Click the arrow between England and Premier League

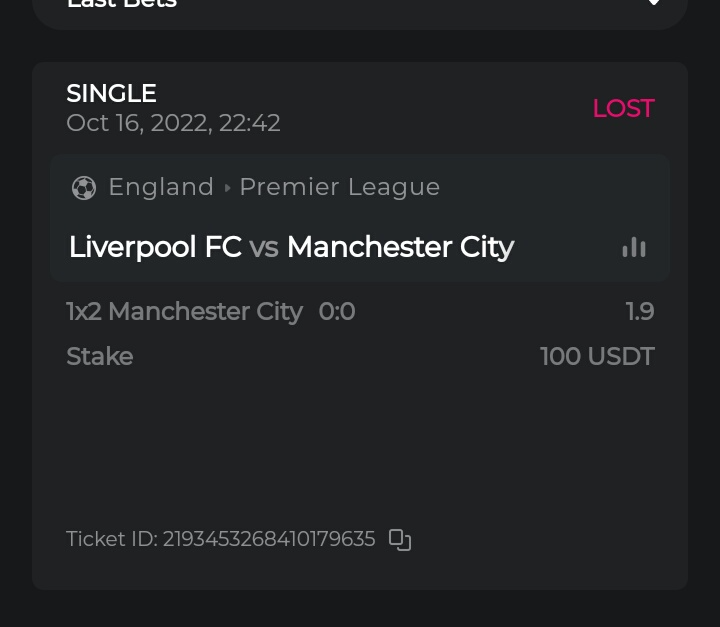(227, 188)
